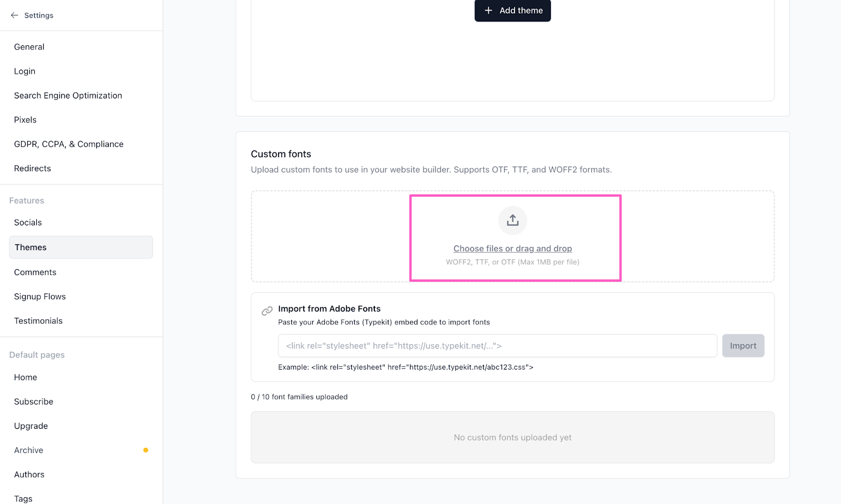Open the Comments settings
The height and width of the screenshot is (504, 841).
point(35,272)
